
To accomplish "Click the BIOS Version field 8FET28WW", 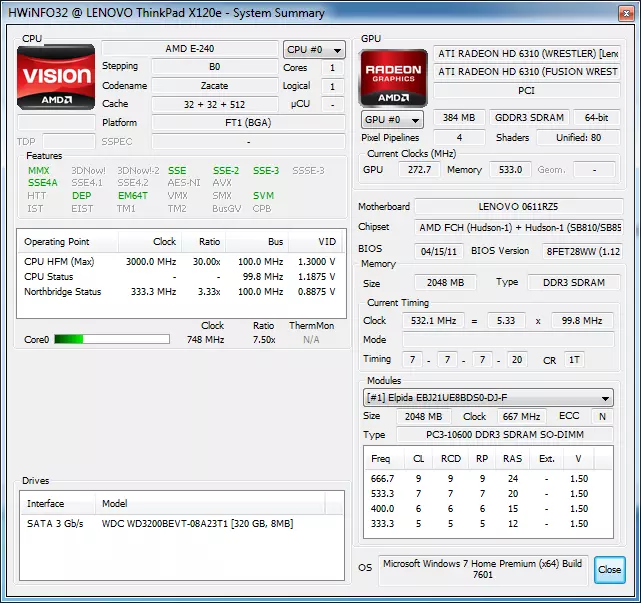I will point(583,251).
